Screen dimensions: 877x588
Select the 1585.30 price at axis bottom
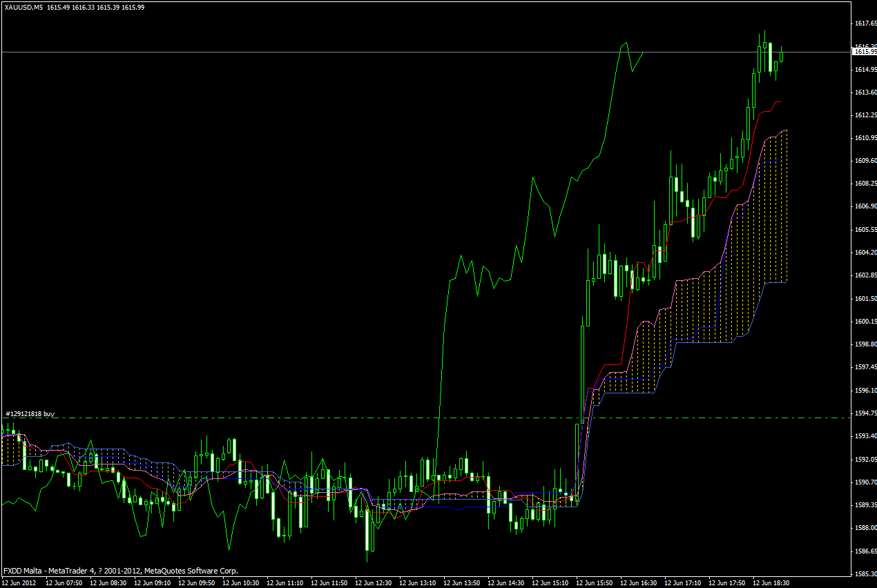(x=863, y=574)
